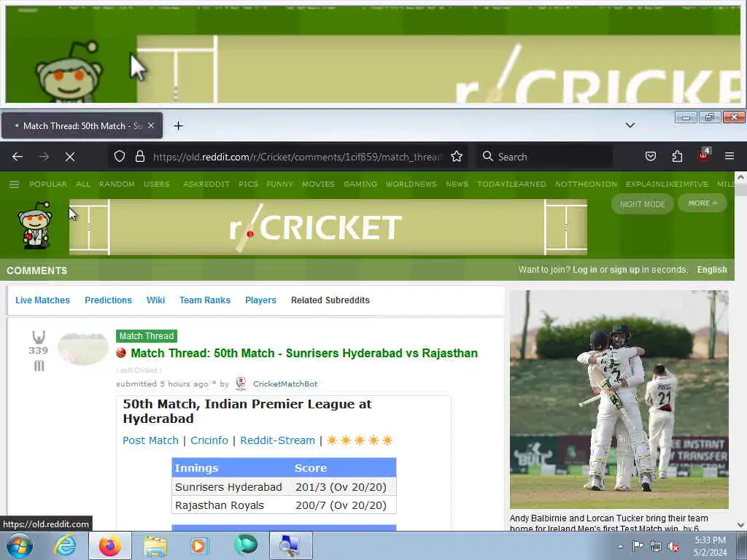Image resolution: width=747 pixels, height=560 pixels.
Task: Downvote the Match Thread post
Action: (x=39, y=366)
